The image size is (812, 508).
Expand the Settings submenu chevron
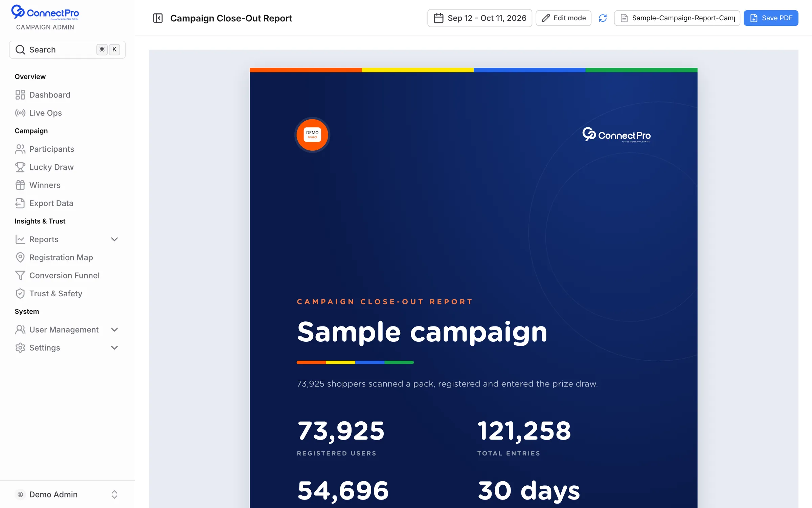[x=114, y=348]
